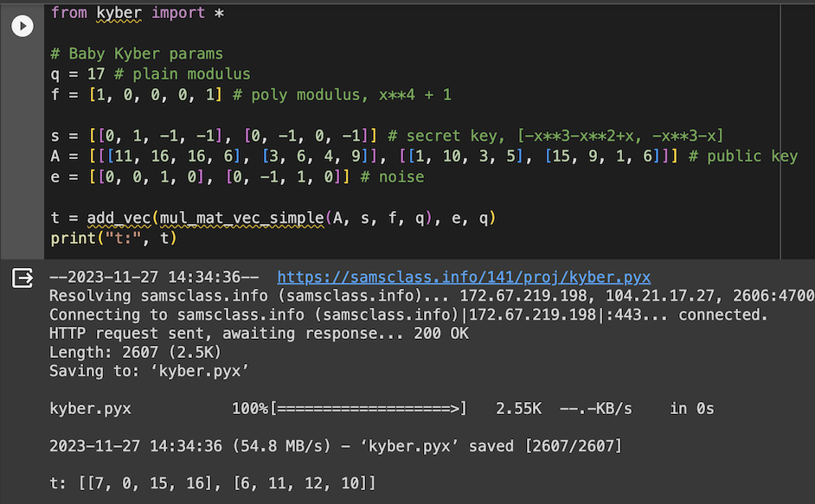Click the 'q = 17' plain modulus line
Screen dimensions: 815x504
pos(151,74)
